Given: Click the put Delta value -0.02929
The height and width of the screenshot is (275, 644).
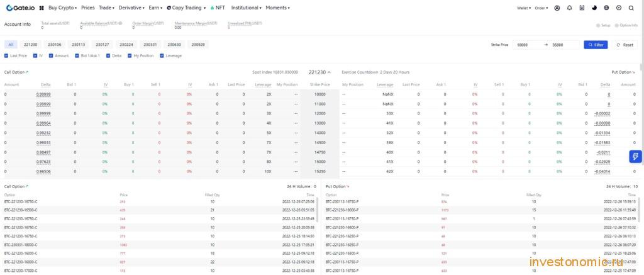Looking at the screenshot, I should tap(602, 162).
